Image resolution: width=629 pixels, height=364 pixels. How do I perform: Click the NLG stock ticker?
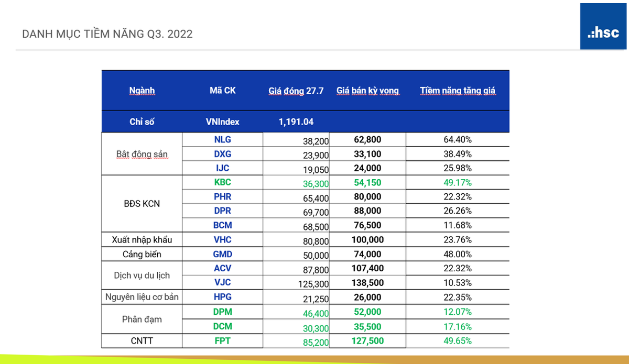222,140
